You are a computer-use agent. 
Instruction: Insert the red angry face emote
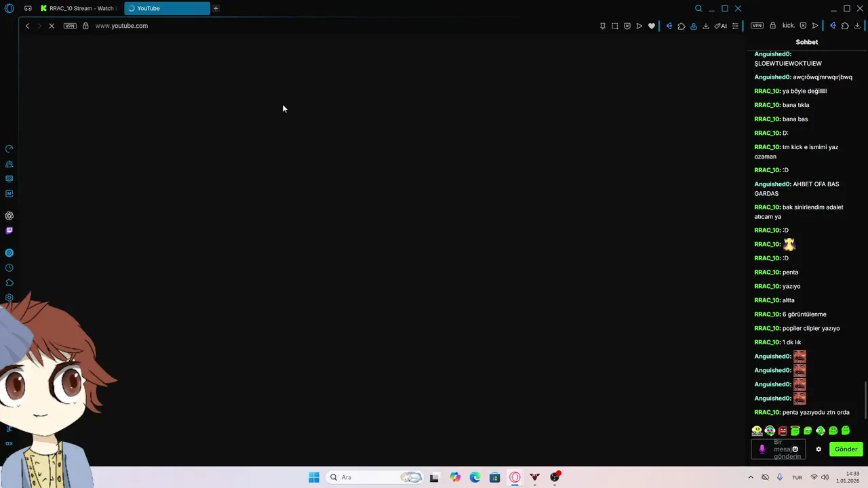pyautogui.click(x=783, y=430)
